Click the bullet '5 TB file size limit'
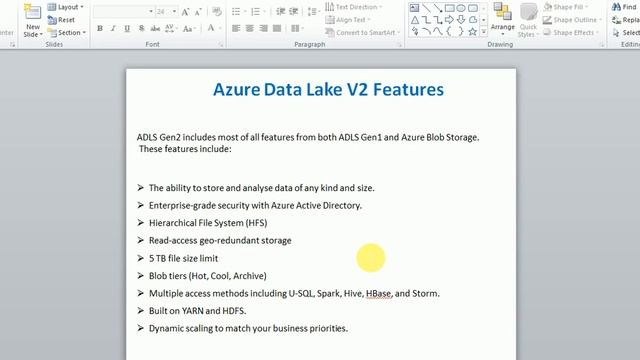This screenshot has width=640, height=360. click(183, 258)
